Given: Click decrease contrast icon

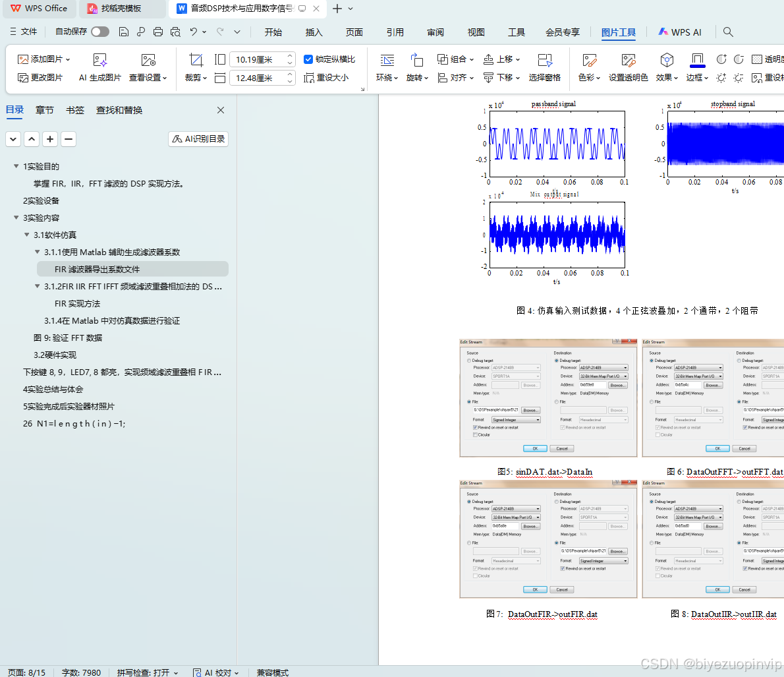Looking at the screenshot, I should (x=739, y=59).
